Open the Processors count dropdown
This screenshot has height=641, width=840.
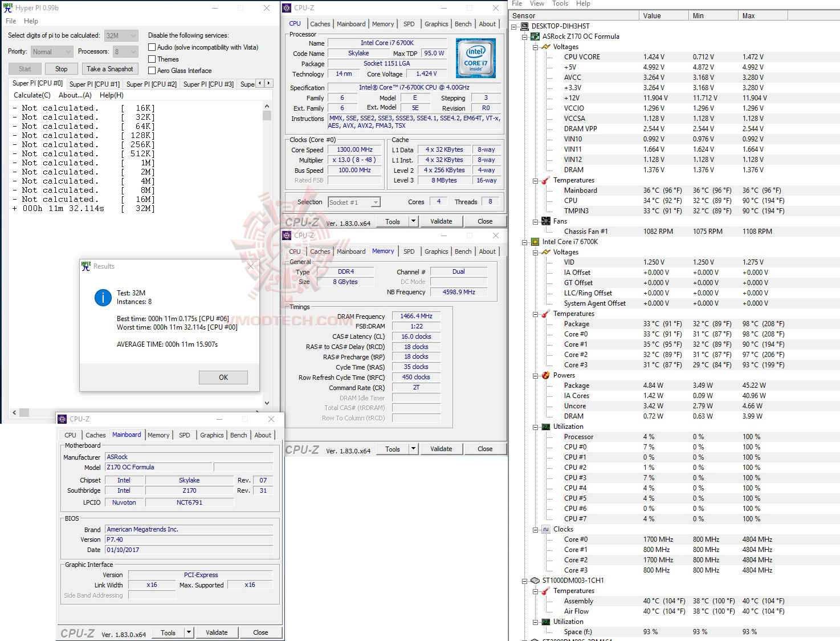tap(125, 52)
